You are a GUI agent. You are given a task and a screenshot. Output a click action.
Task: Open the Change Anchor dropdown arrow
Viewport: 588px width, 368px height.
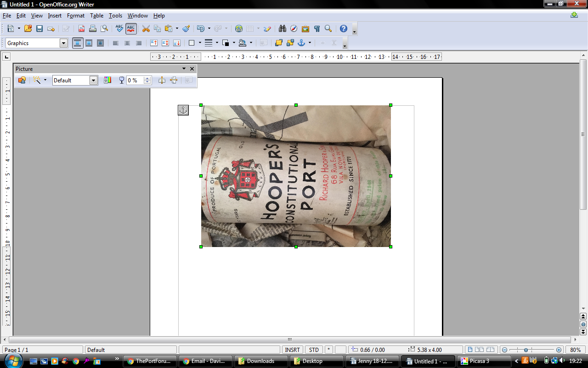pyautogui.click(x=310, y=43)
